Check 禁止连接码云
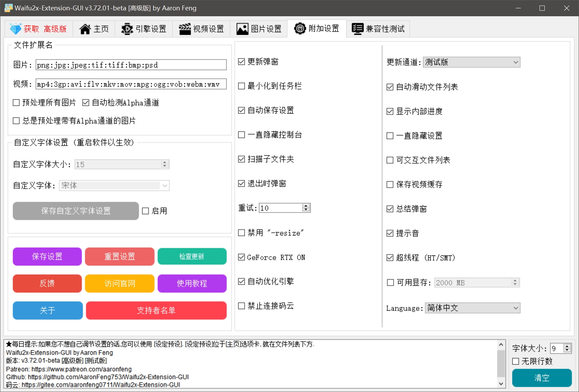This screenshot has width=579, height=392. click(x=266, y=306)
